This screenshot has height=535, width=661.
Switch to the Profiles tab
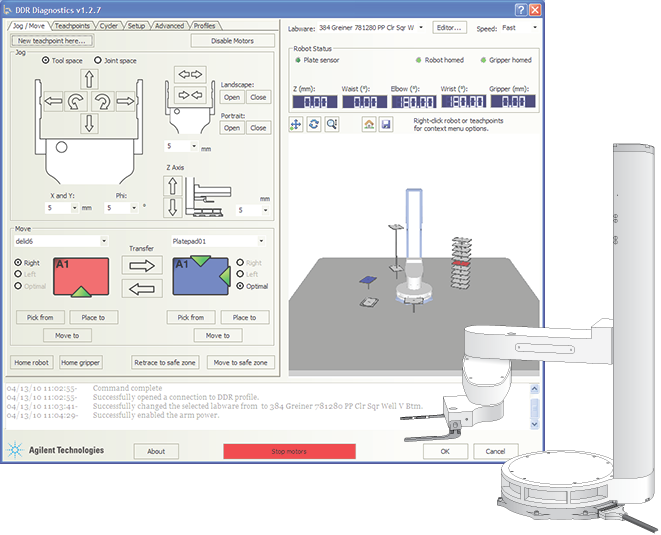point(204,26)
